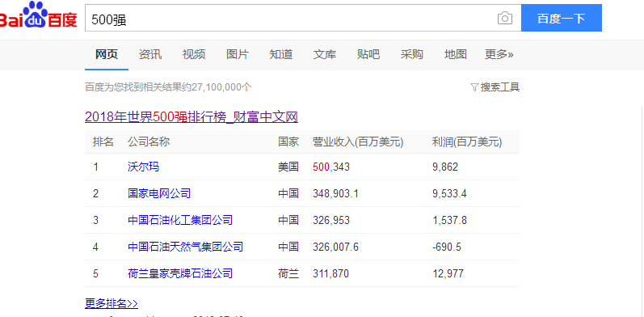The image size is (644, 317).
Task: Click the profit value -690.5
Action: pos(447,247)
